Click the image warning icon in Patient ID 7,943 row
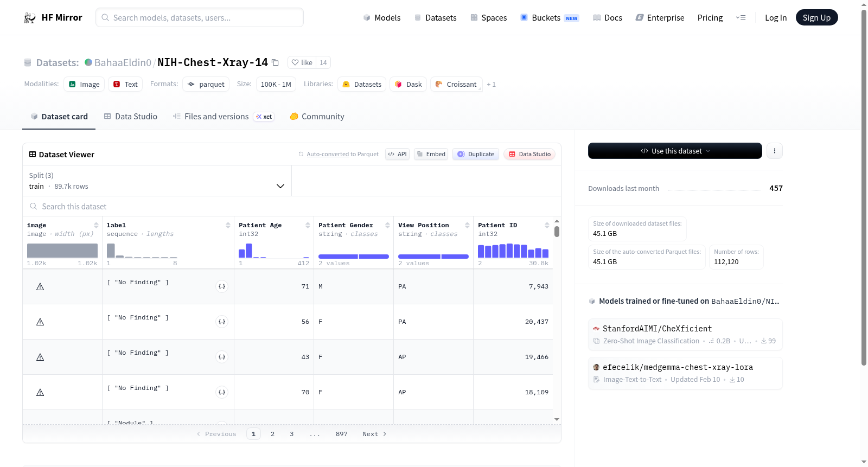Image resolution: width=868 pixels, height=467 pixels. pos(40,286)
